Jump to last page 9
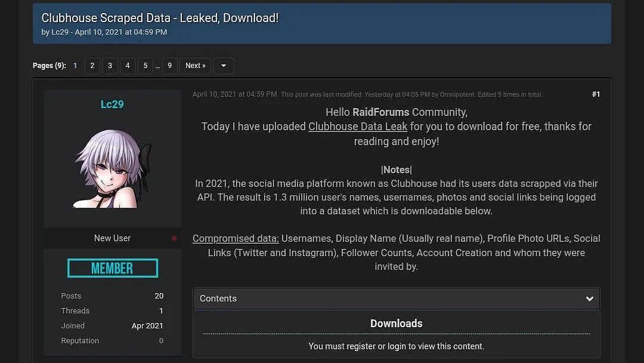 (169, 66)
